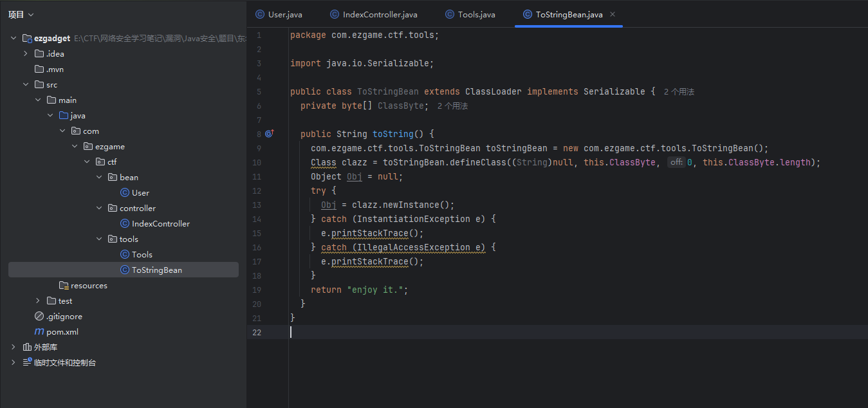Close the ToStringBean.java tab
Image resolution: width=868 pixels, height=408 pixels.
point(613,14)
